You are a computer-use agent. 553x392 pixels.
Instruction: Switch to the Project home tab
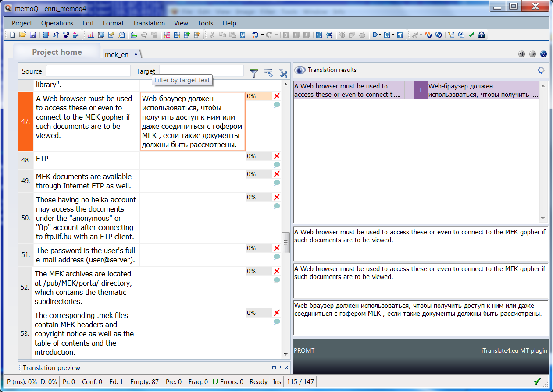tap(57, 52)
